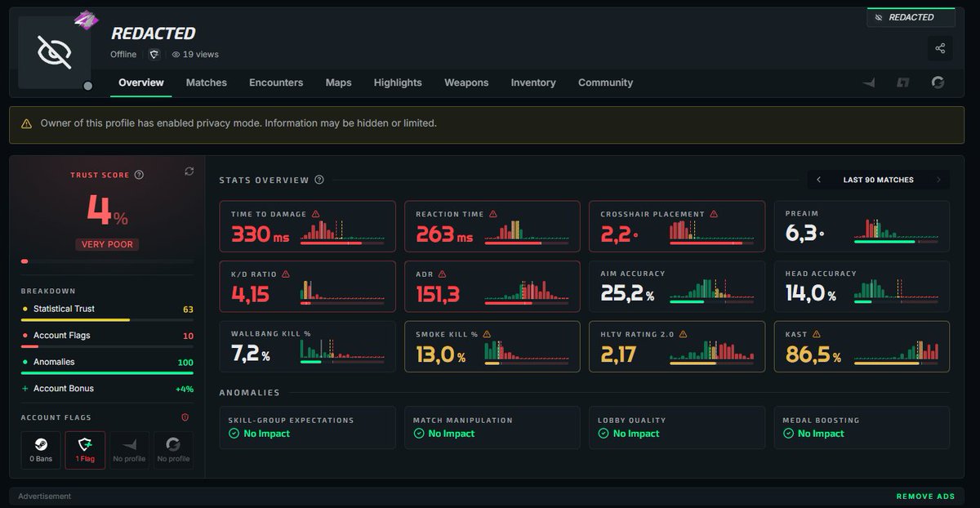Click the Trust Score help icon
The height and width of the screenshot is (508, 980).
click(139, 175)
